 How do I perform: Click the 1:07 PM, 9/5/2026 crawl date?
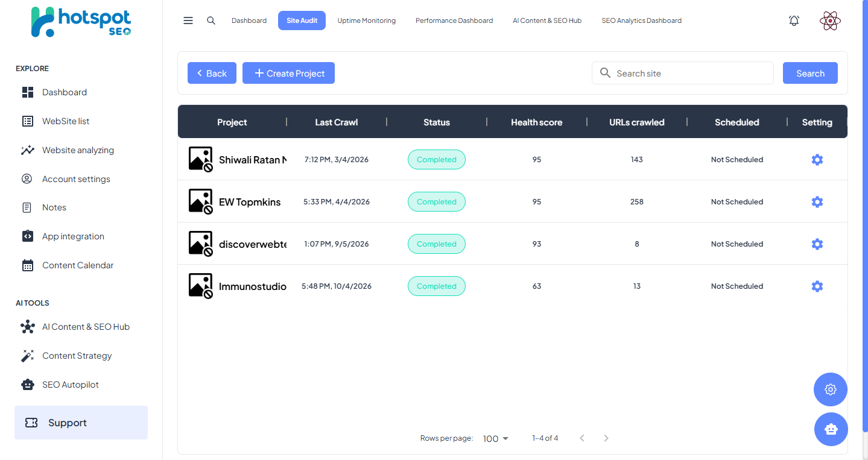click(x=337, y=244)
